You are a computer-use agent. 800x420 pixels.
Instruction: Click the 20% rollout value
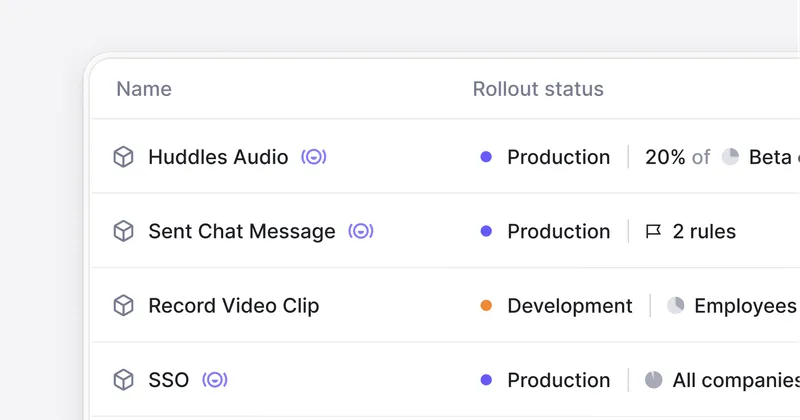665,157
